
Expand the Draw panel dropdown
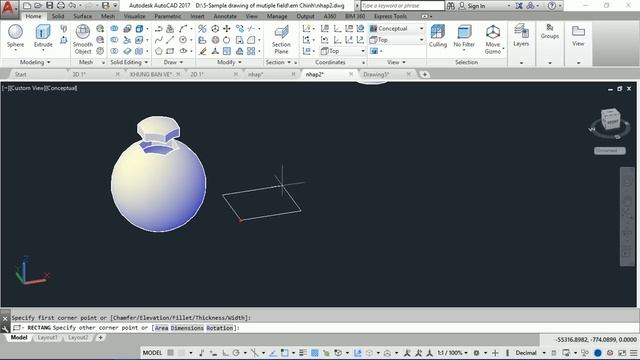[173, 62]
